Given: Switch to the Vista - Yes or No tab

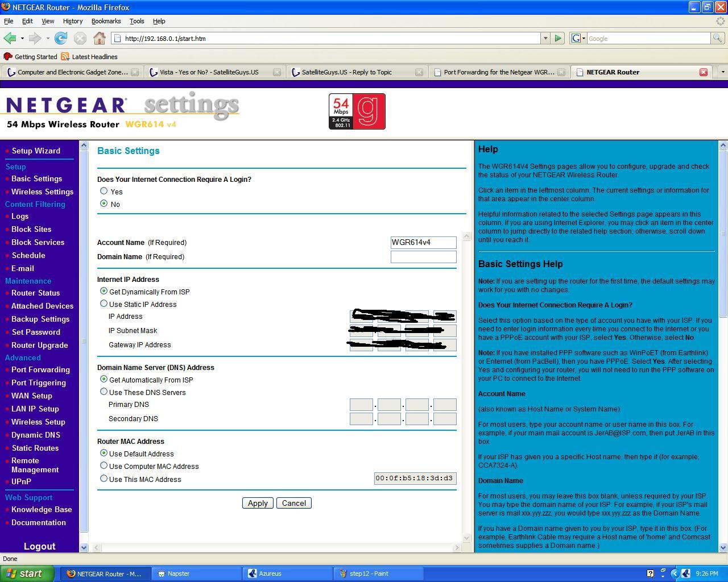Looking at the screenshot, I should point(209,72).
